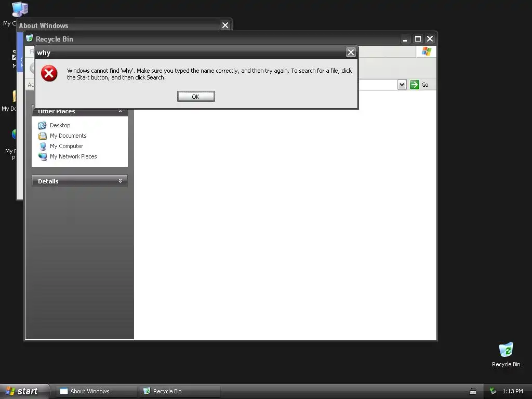This screenshot has height=399, width=532.
Task: Click the Recycle Bin window title text
Action: [x=54, y=39]
